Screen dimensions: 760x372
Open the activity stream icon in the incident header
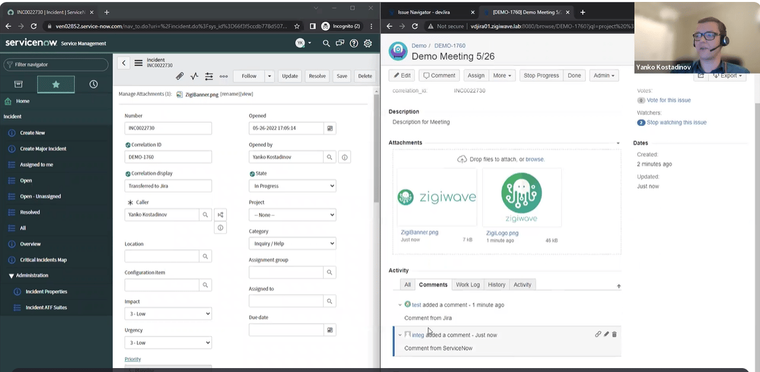tap(194, 76)
